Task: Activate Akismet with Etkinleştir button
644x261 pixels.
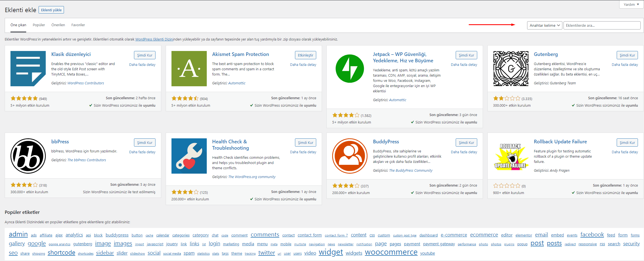Action: (305, 55)
